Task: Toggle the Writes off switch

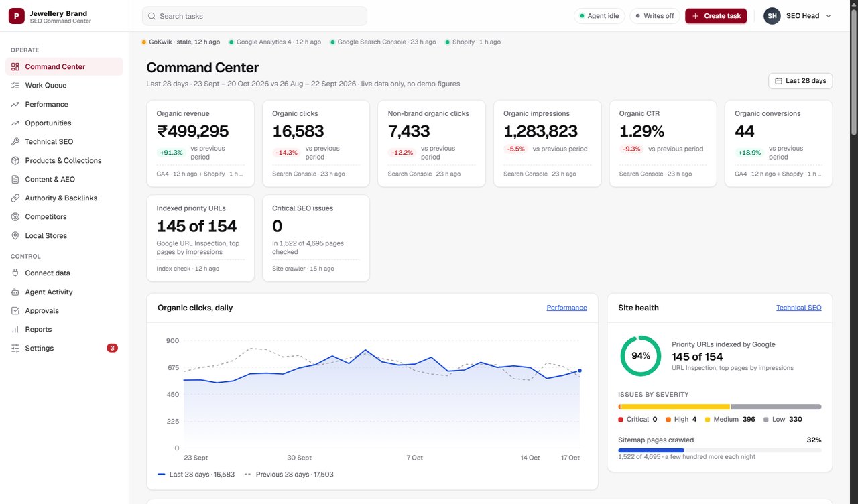Action: 656,16
